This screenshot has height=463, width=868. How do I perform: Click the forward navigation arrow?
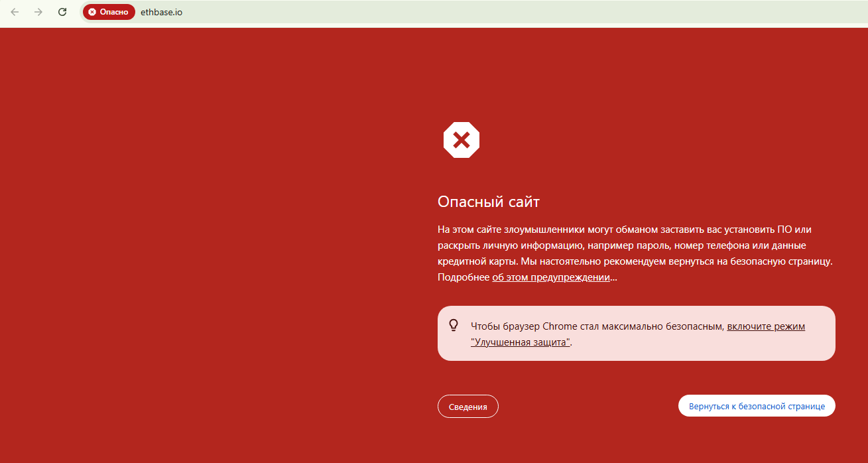click(x=38, y=12)
